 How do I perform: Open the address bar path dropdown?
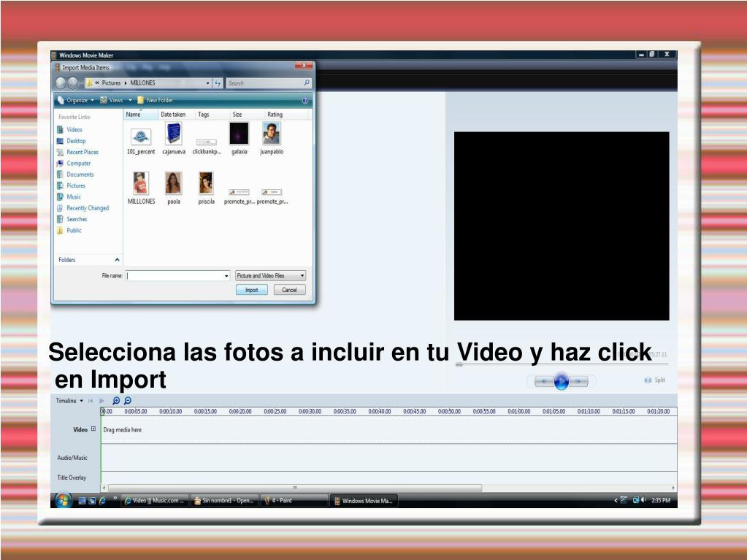(207, 83)
